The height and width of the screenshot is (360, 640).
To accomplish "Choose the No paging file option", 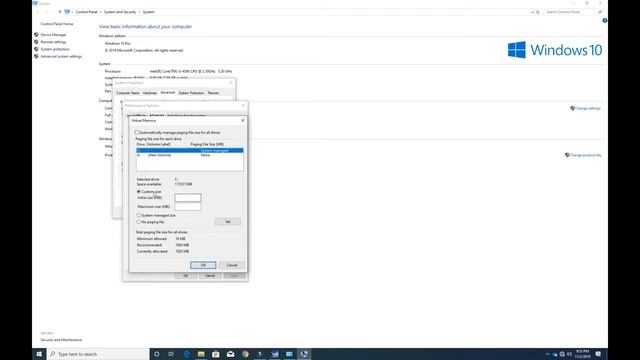I will 139,222.
